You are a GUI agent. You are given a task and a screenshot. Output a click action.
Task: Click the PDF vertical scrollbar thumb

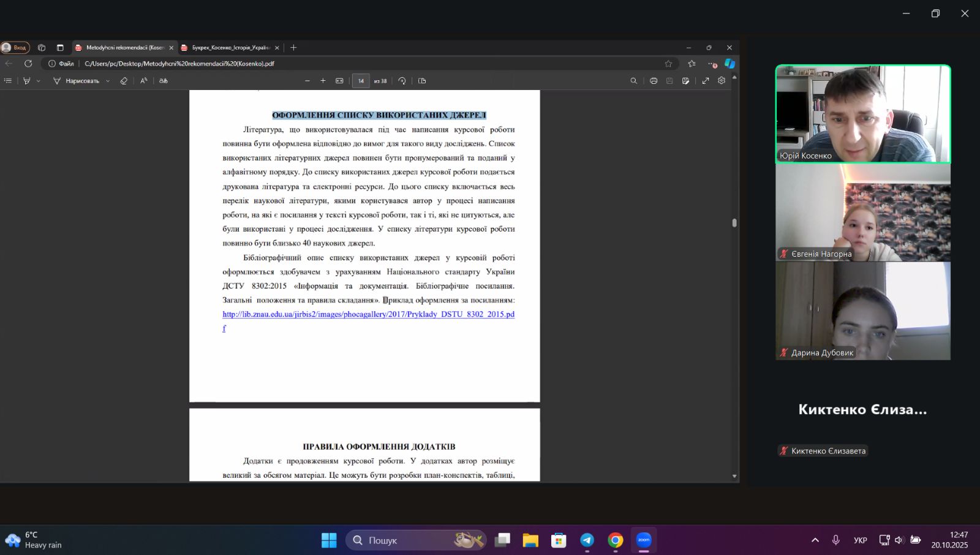pyautogui.click(x=734, y=223)
